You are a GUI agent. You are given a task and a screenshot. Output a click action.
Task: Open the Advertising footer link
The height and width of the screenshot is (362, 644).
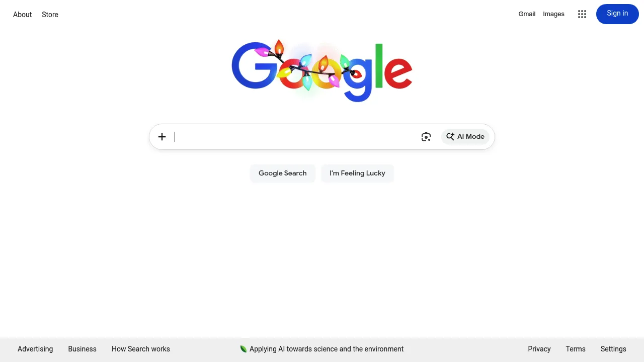pyautogui.click(x=35, y=349)
